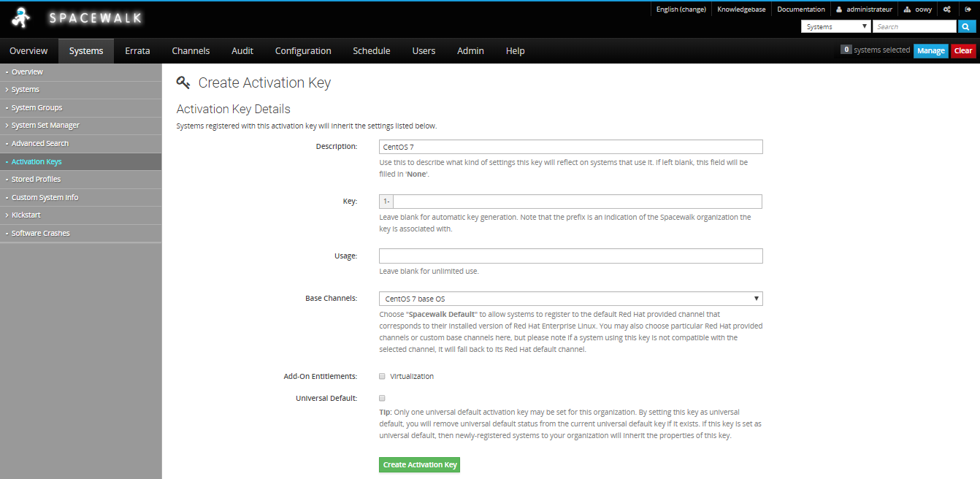This screenshot has height=479, width=980.
Task: Enable the Virtualization entitlement checkbox
Action: [x=382, y=377]
